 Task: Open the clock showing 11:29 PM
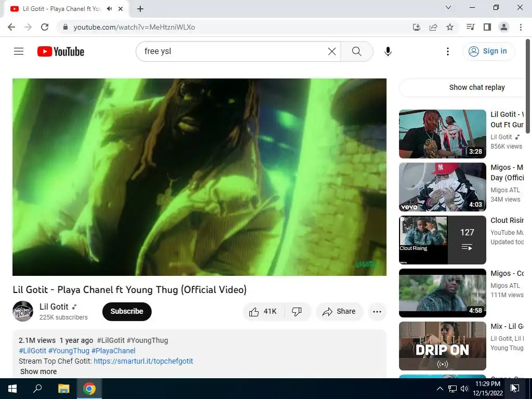(488, 389)
